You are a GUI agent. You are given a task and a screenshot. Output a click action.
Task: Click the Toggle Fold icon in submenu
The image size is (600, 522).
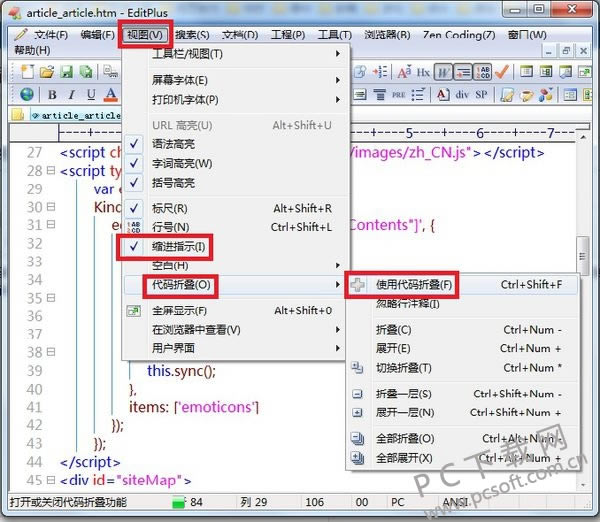click(357, 368)
